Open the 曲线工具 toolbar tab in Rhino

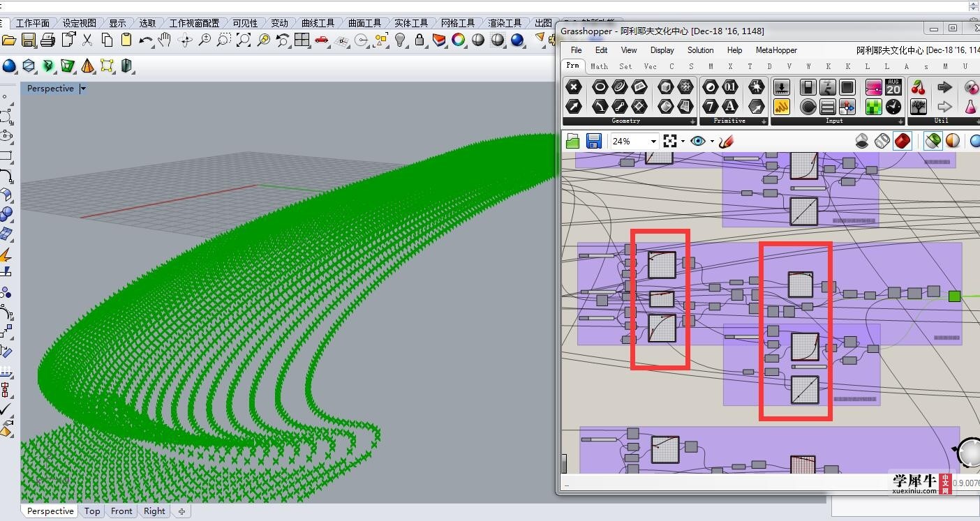click(318, 23)
